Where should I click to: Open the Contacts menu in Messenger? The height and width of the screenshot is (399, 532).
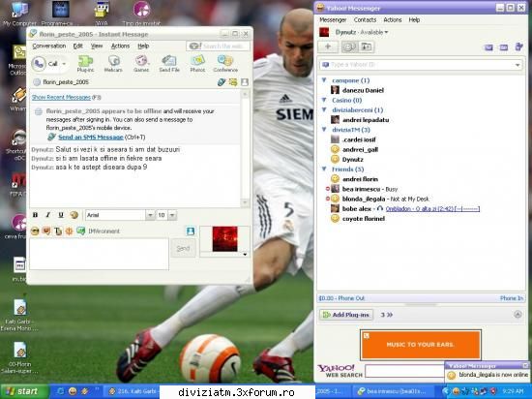365,19
